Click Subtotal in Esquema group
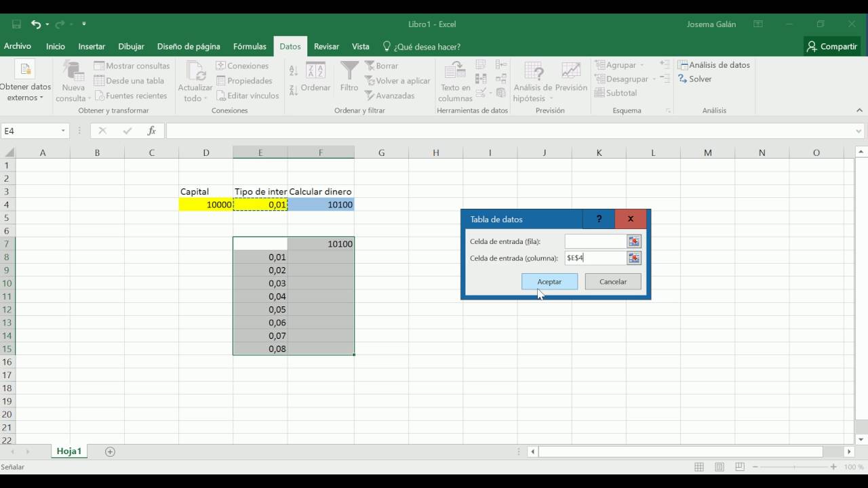The image size is (868, 488). pos(616,93)
